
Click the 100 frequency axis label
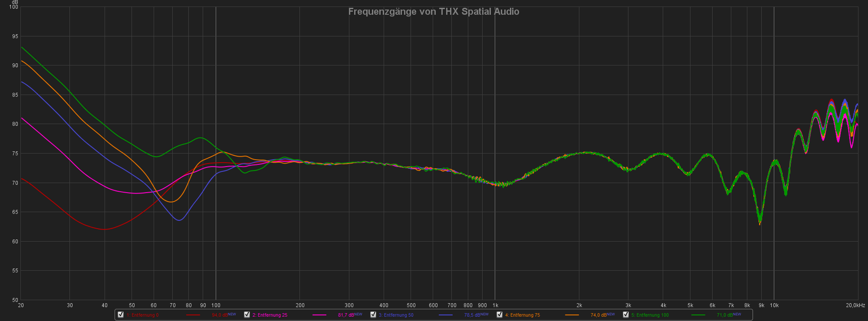pyautogui.click(x=216, y=305)
